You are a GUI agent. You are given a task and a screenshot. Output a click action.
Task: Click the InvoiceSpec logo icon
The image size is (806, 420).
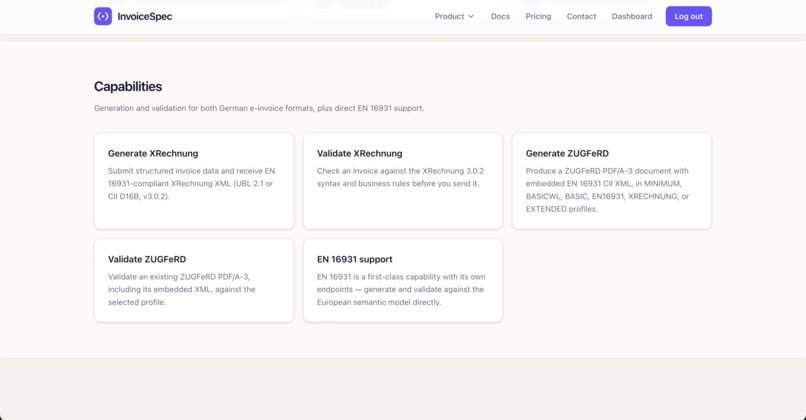coord(103,16)
